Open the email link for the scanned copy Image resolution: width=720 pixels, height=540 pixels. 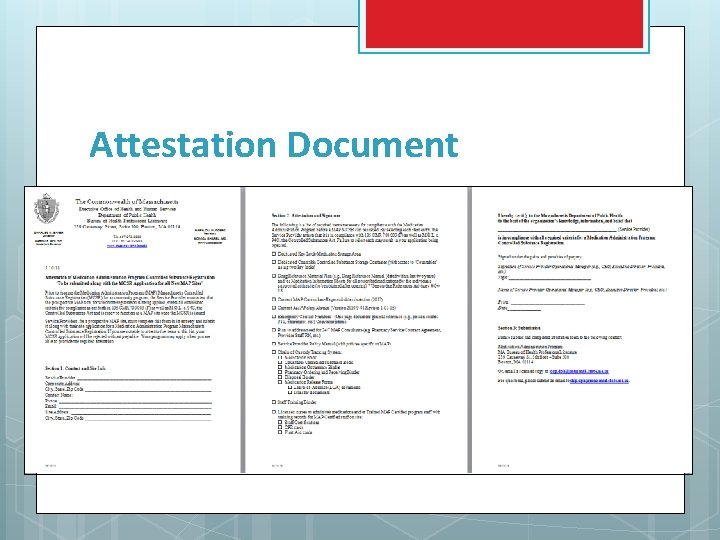pos(579,371)
